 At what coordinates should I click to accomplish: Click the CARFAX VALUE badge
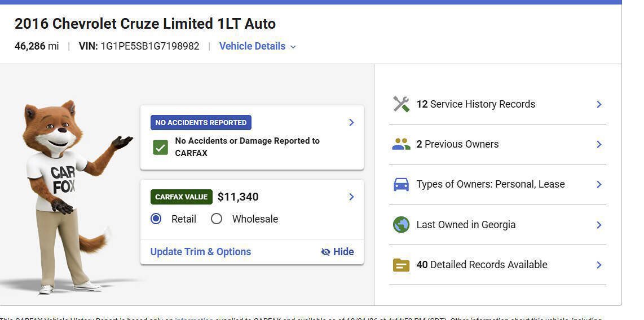point(182,197)
